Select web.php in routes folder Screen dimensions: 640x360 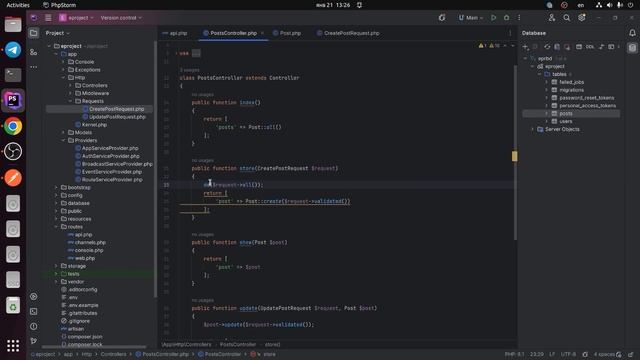click(x=85, y=258)
